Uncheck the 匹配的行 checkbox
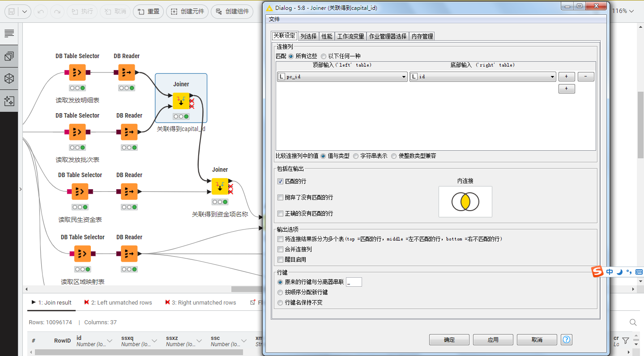Viewport: 644px width, 356px height. 280,182
